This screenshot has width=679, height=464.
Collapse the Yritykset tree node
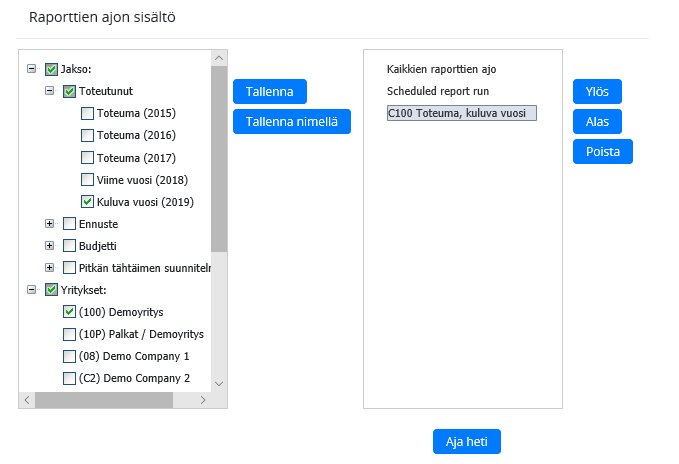(31, 290)
